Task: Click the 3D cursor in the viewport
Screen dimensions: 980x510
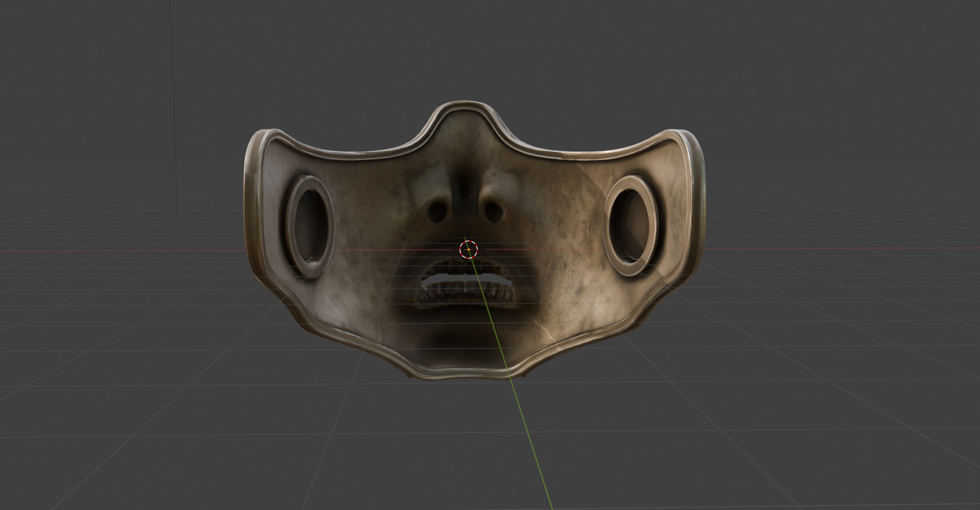Action: click(468, 249)
